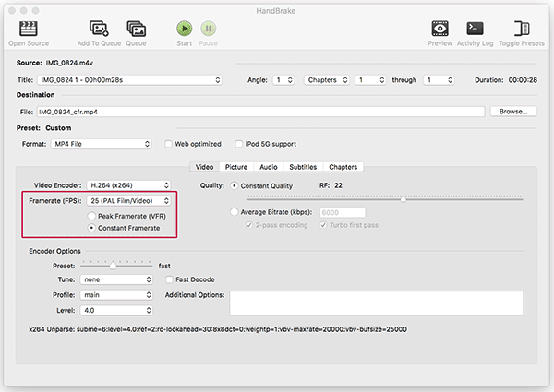Select Constant Framerate radio button
Screen dimensions: 554x392
click(91, 228)
